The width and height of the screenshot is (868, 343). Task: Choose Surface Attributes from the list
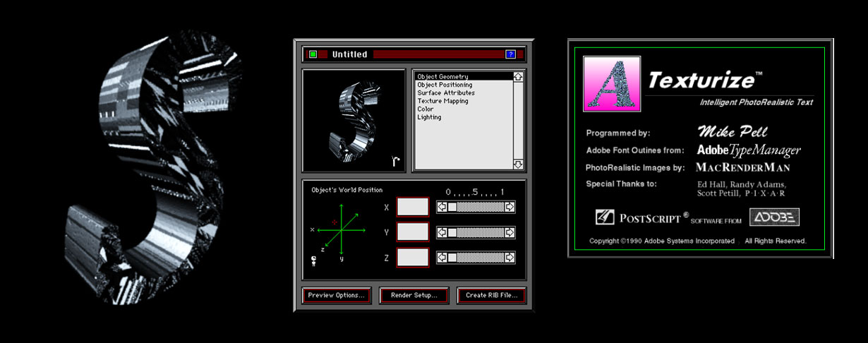[x=445, y=93]
